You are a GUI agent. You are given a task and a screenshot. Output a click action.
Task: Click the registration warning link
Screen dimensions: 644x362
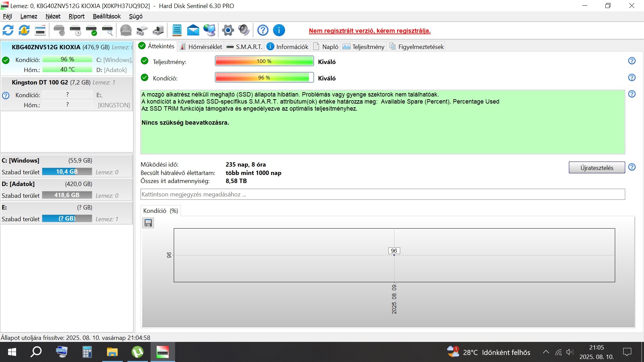pyautogui.click(x=369, y=31)
